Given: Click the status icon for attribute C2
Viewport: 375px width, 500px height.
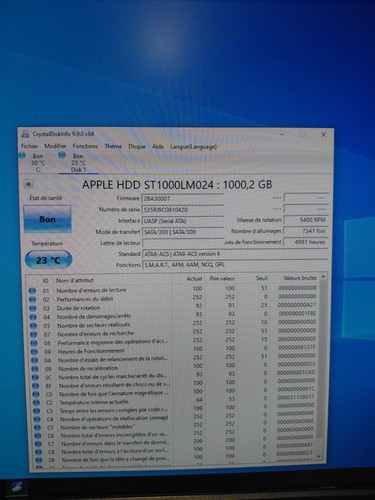Looking at the screenshot, I should point(36,402).
